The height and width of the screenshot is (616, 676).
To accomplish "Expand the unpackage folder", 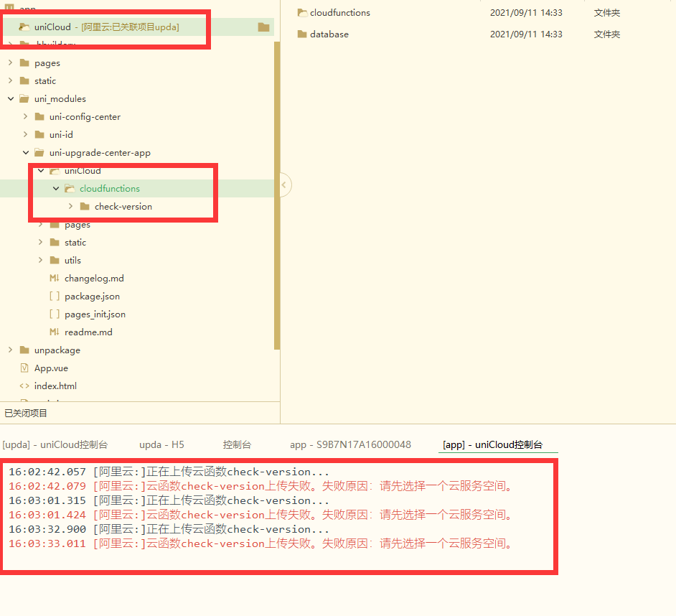I will 11,350.
